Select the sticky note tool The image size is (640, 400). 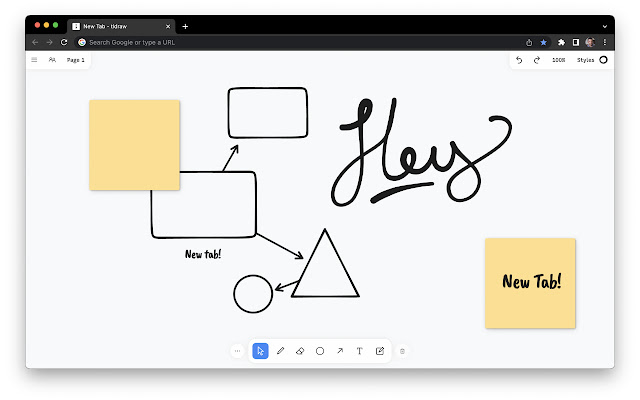pos(380,351)
